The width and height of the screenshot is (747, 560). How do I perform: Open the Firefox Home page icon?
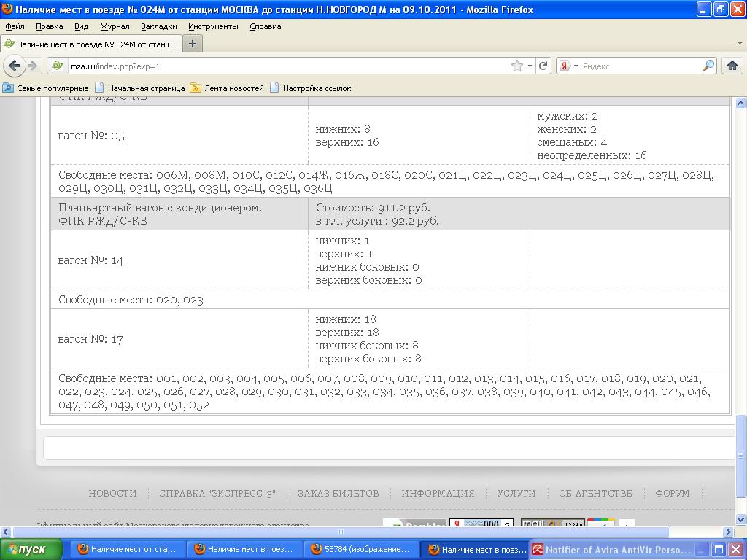point(732,66)
